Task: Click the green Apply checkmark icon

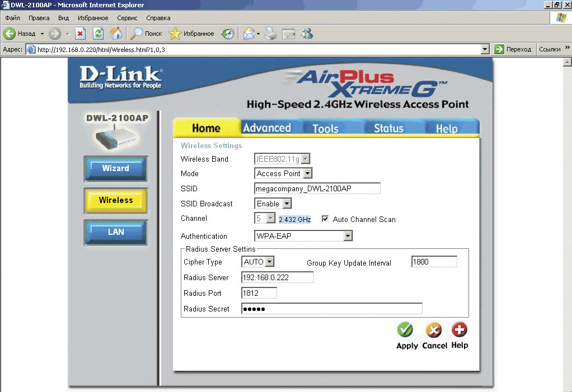Action: (x=405, y=330)
